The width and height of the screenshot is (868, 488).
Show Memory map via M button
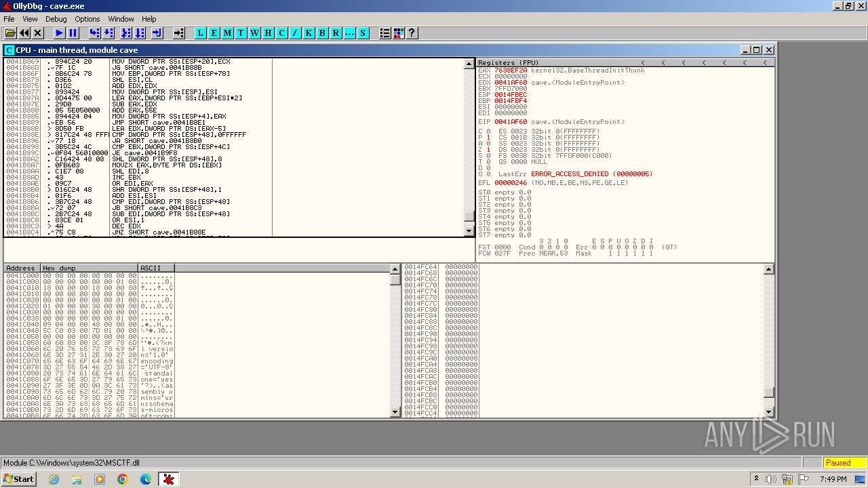[227, 33]
